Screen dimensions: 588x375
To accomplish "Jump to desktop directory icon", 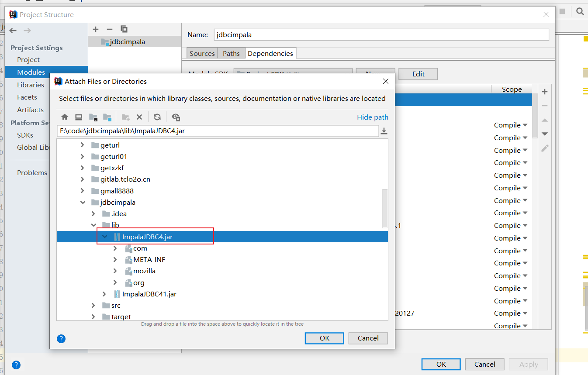I will point(79,117).
